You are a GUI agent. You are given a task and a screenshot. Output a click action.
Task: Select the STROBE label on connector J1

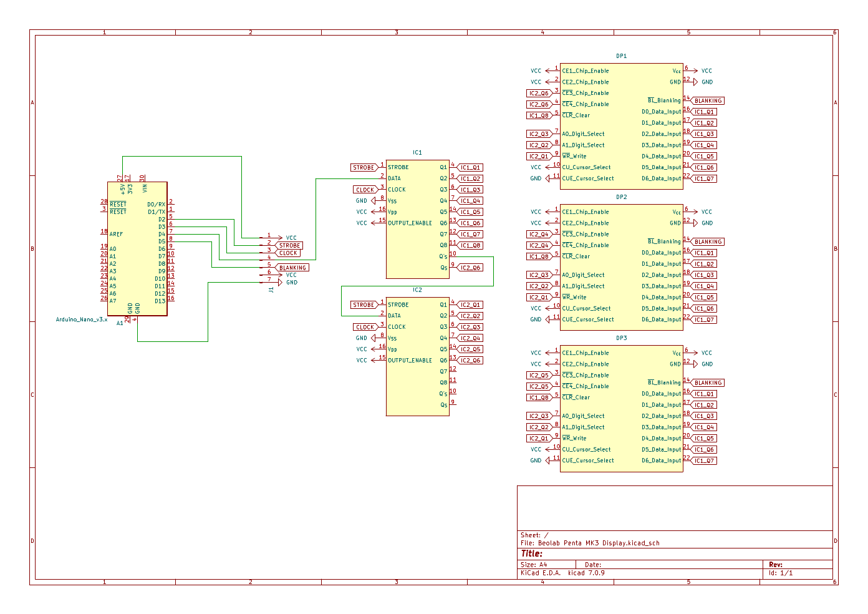pyautogui.click(x=289, y=246)
